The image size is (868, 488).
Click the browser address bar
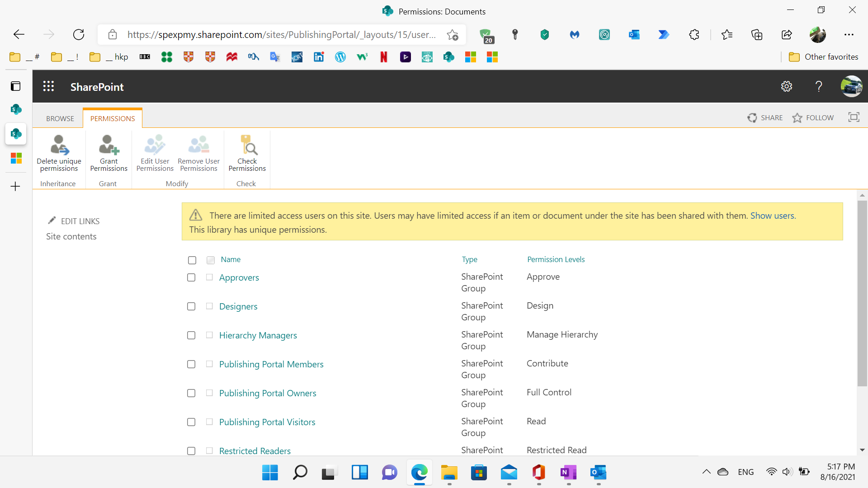281,34
